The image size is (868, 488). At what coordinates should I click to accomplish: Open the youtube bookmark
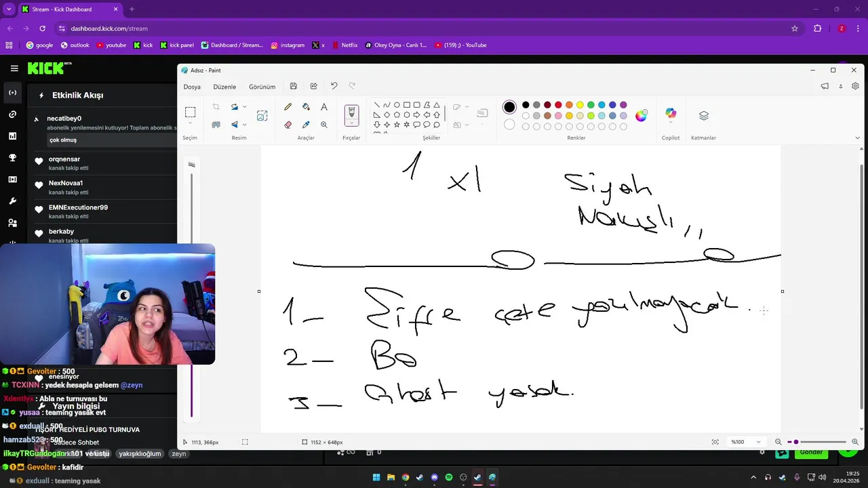click(x=111, y=45)
